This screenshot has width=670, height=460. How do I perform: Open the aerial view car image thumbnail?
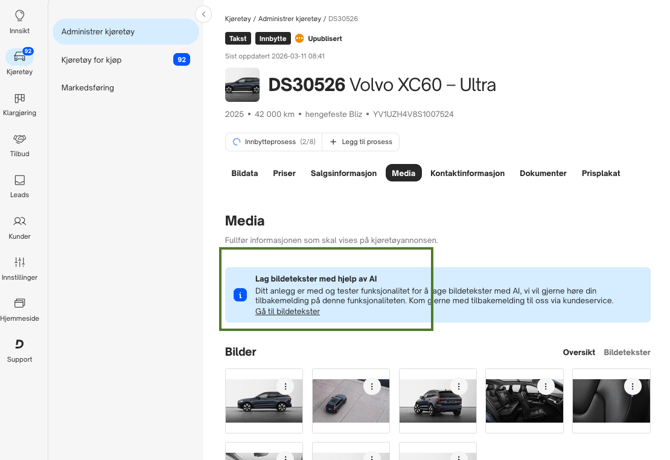(x=351, y=401)
